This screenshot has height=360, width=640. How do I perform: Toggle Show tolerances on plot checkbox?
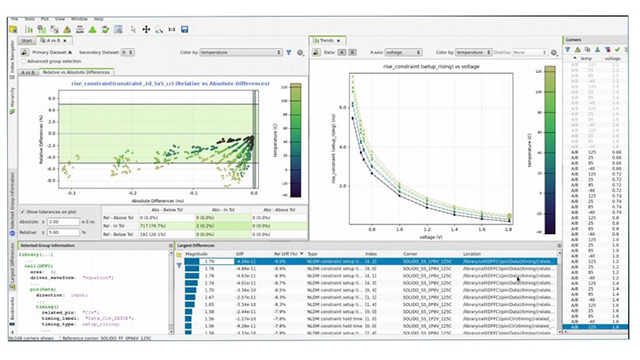click(23, 212)
